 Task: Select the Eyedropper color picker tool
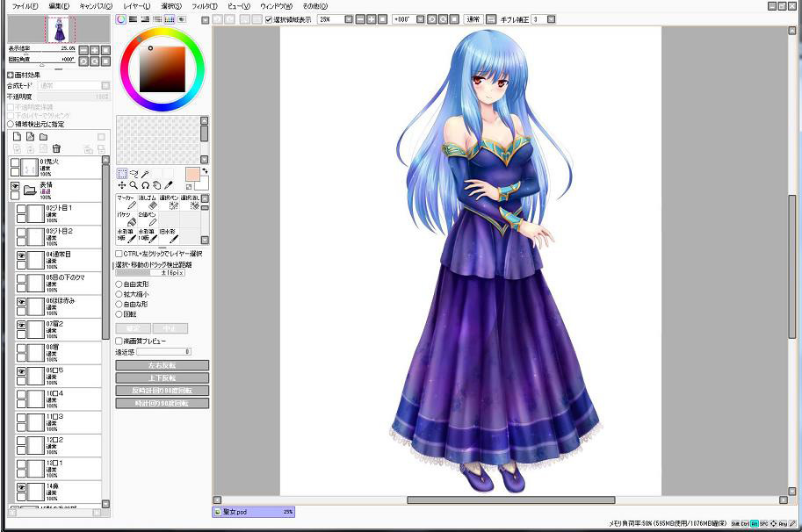pos(169,186)
